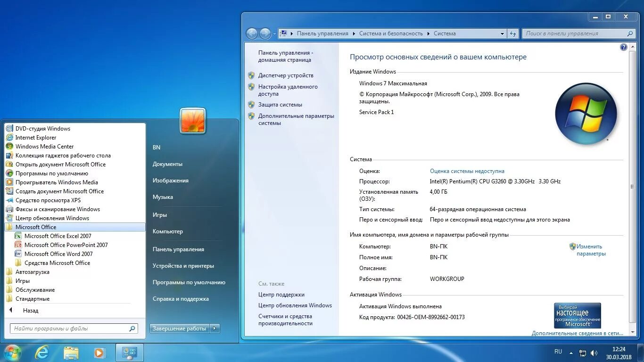644x362 pixels.
Task: Open Документы from Start menu
Action: click(x=167, y=164)
